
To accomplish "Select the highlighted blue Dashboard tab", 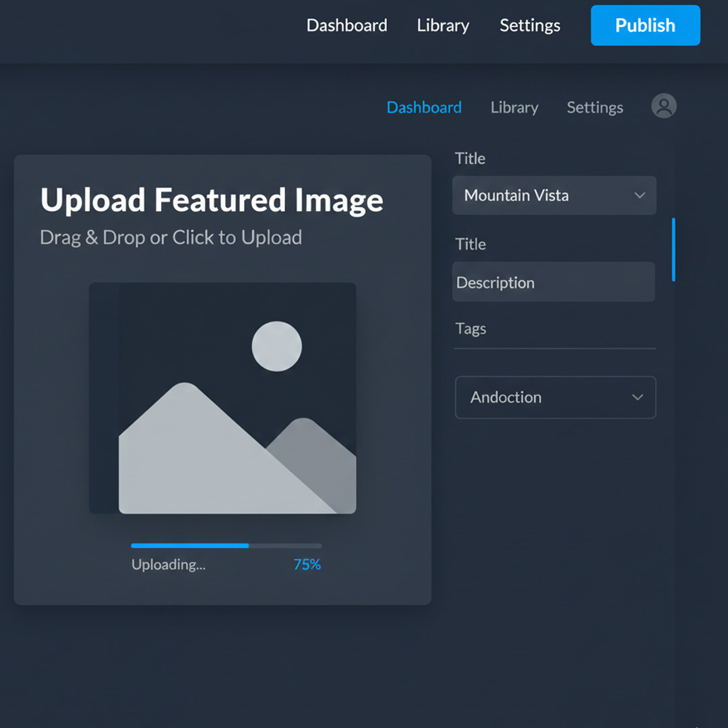I will pos(424,108).
